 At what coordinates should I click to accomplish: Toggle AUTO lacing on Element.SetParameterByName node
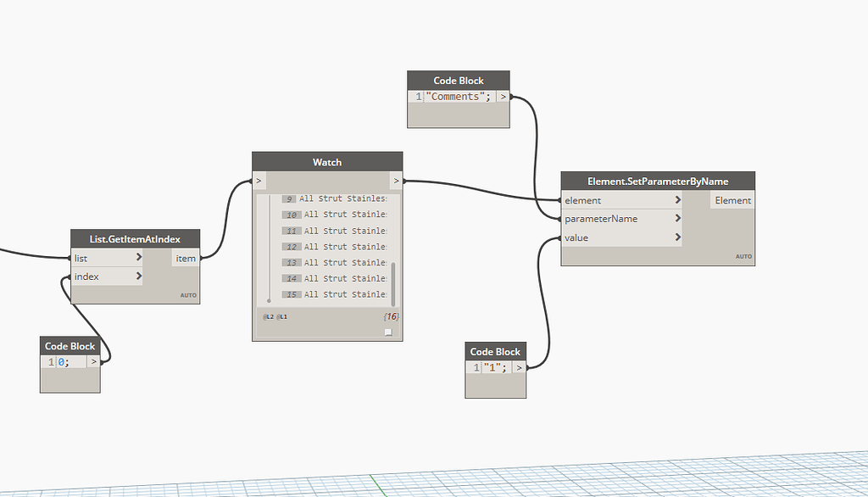[743, 256]
